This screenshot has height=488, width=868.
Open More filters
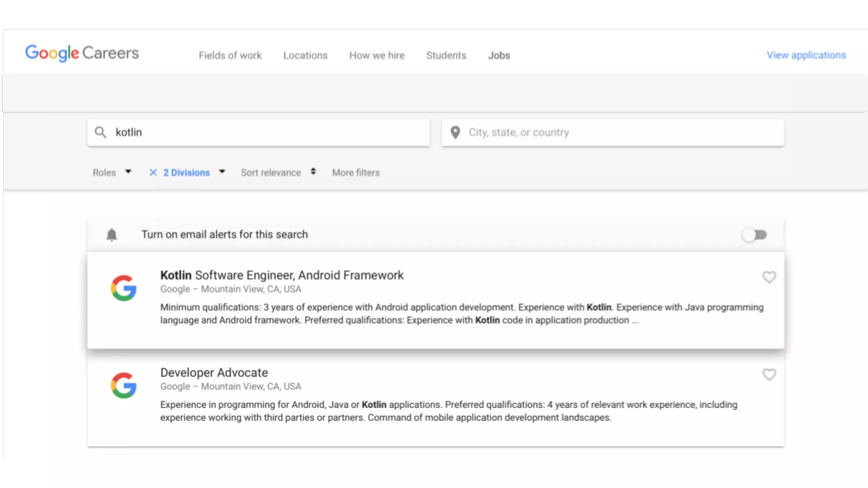(356, 172)
